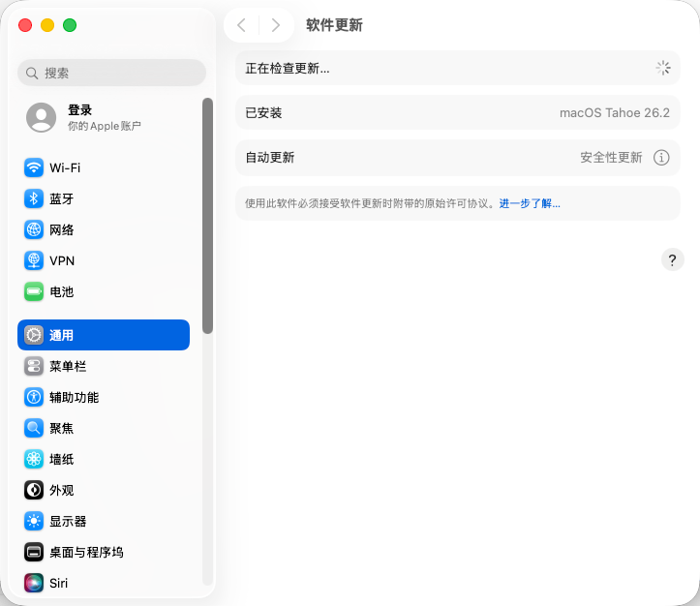
Task: Click the 显示器 display sun icon
Action: 34,521
